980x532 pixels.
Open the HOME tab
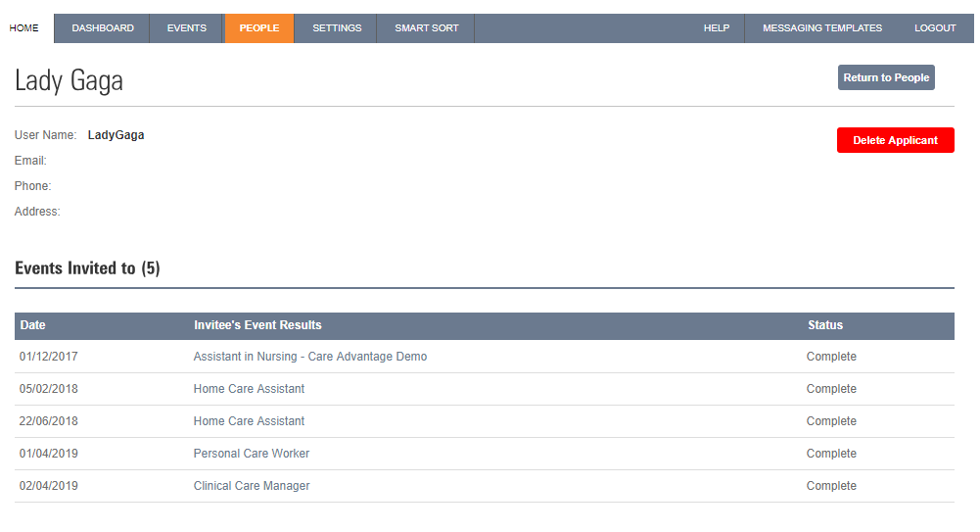23,28
